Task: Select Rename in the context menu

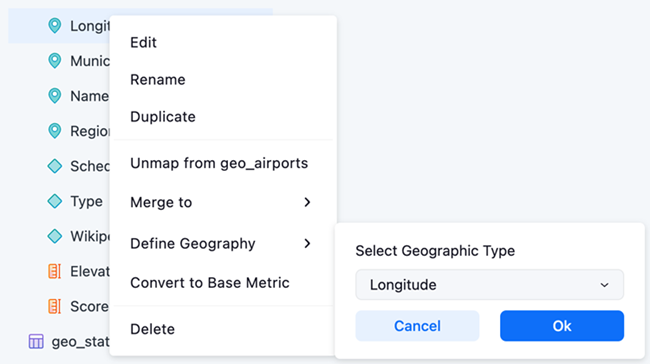Action: point(158,80)
